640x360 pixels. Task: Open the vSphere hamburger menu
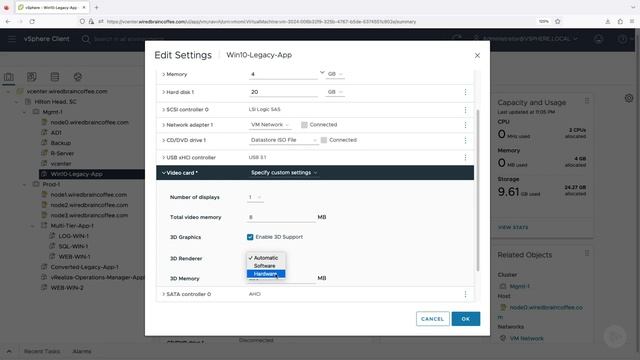(12, 39)
